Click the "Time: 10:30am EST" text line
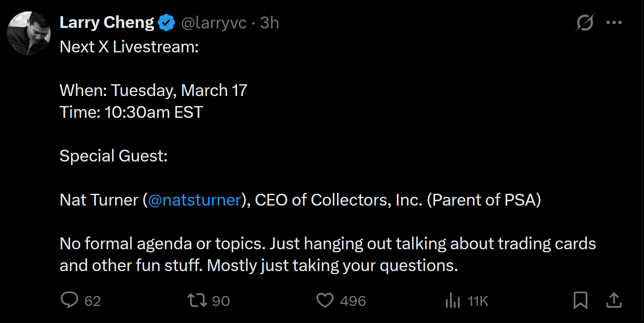644x323 pixels. pyautogui.click(x=131, y=113)
